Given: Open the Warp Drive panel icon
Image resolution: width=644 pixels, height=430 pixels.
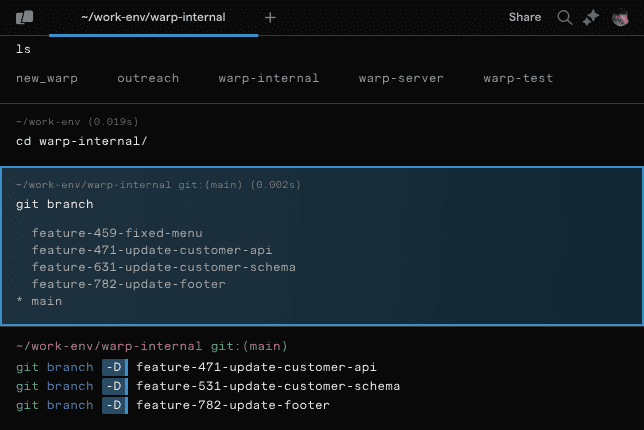Looking at the screenshot, I should 24,17.
